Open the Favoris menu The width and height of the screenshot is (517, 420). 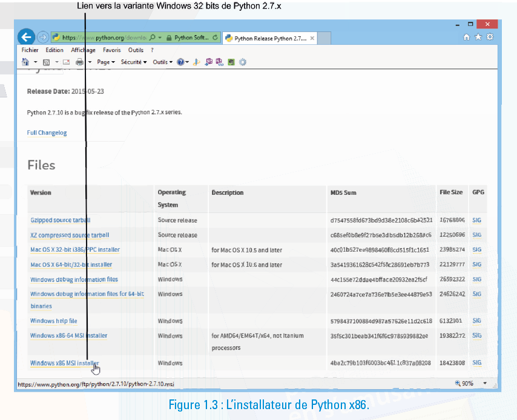click(112, 50)
